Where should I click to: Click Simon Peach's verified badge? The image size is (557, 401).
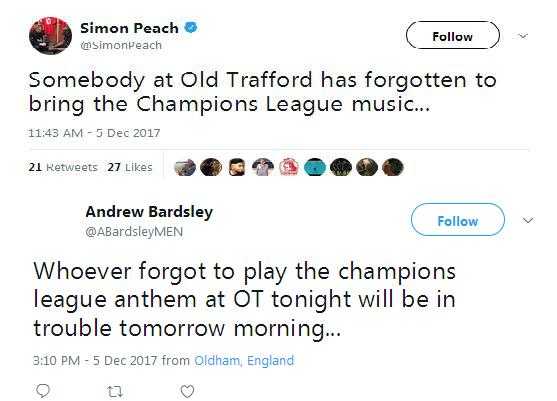point(191,27)
